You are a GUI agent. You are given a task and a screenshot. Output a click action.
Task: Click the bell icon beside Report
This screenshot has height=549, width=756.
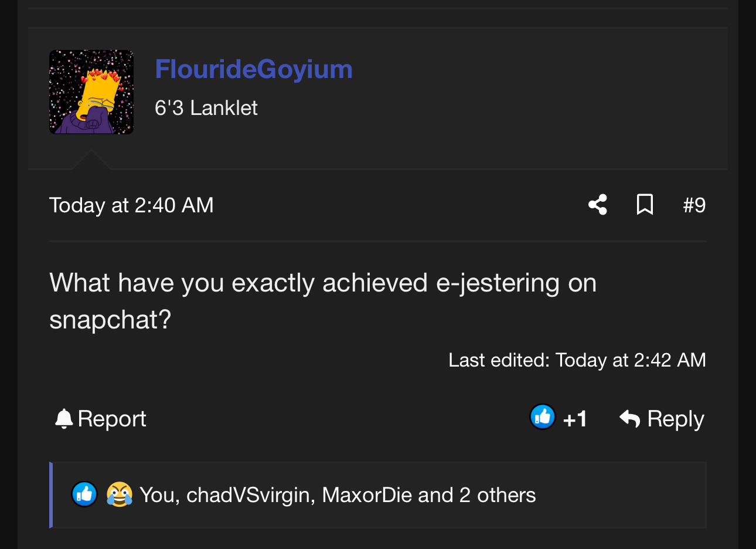coord(63,419)
